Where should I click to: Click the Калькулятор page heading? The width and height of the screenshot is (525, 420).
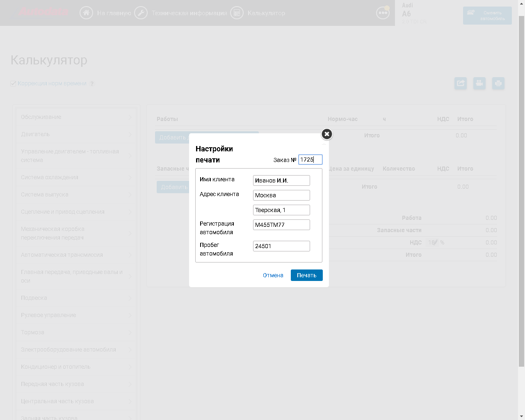49,60
